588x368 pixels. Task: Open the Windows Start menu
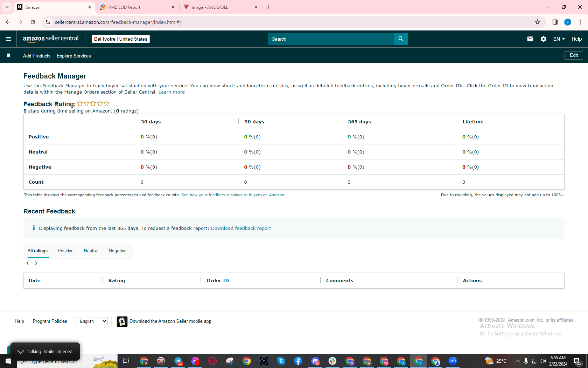pyautogui.click(x=8, y=361)
